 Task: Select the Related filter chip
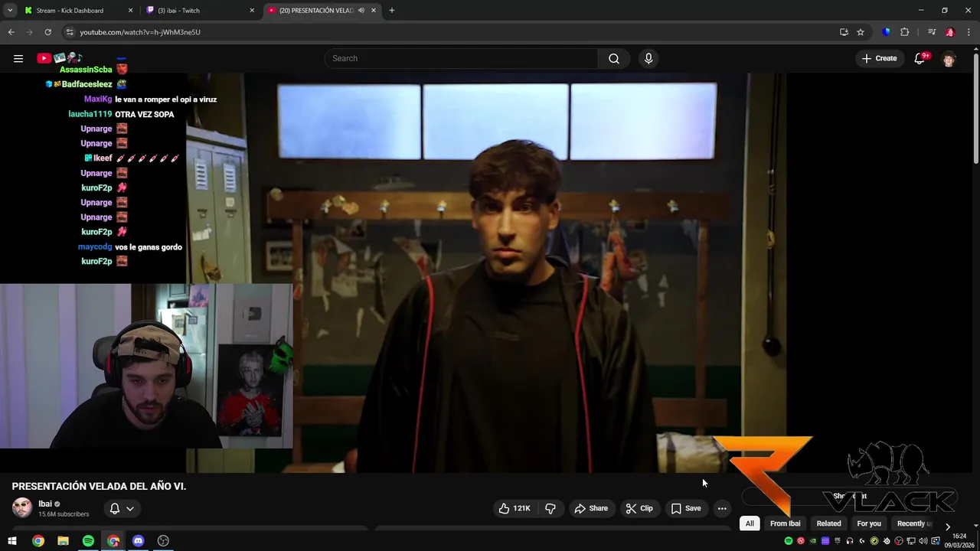click(x=828, y=523)
